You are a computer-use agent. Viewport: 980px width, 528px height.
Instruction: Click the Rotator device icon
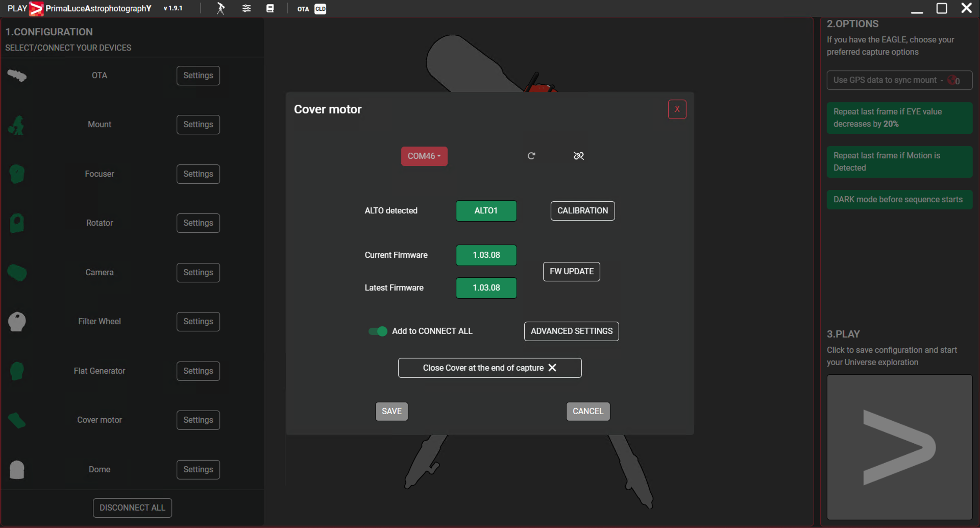(x=17, y=223)
